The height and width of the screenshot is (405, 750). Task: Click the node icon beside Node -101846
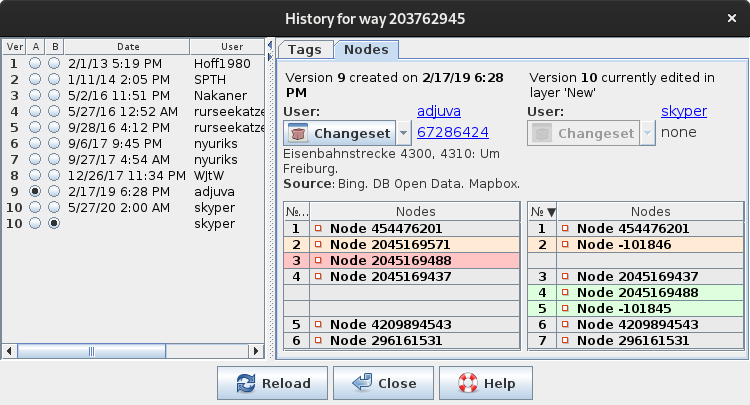tap(565, 244)
